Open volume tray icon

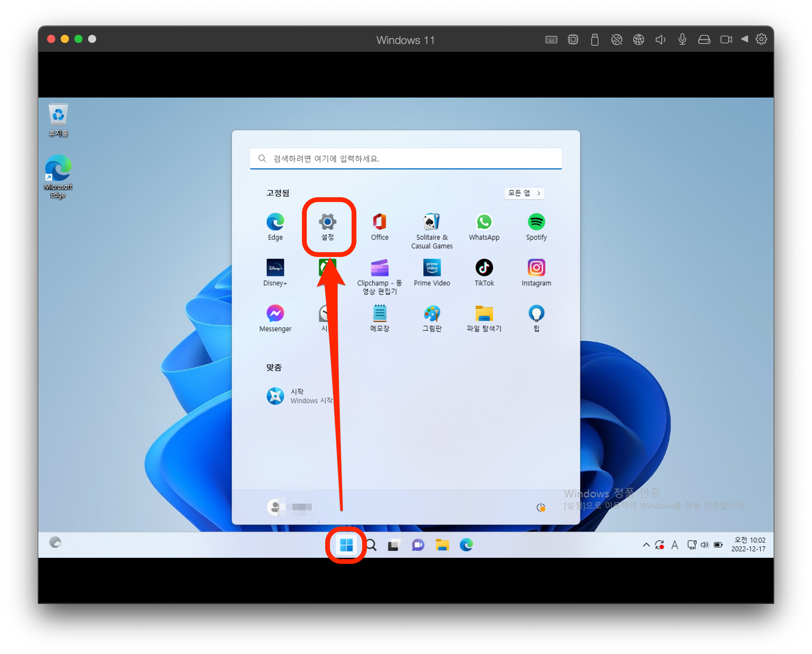[705, 545]
